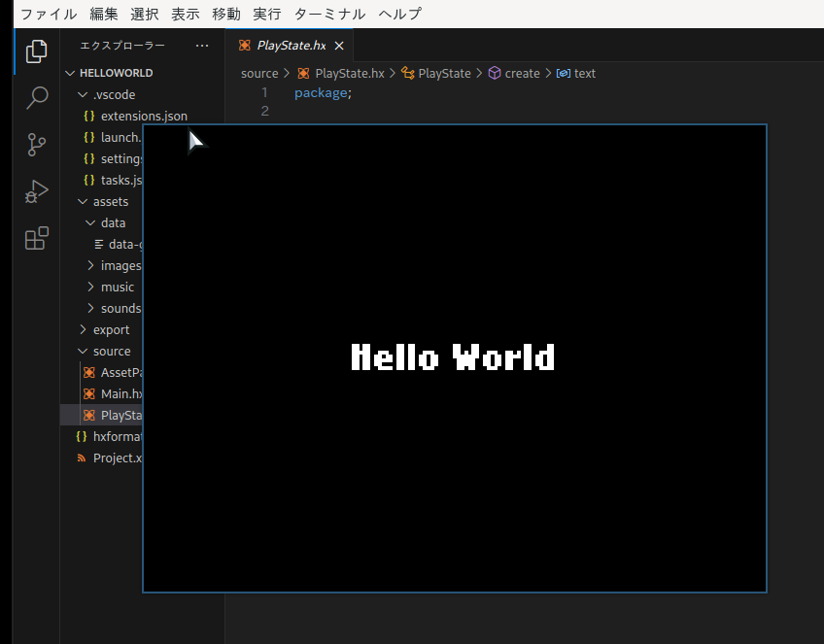Open the Search view
The height and width of the screenshot is (644, 824).
tap(36, 98)
